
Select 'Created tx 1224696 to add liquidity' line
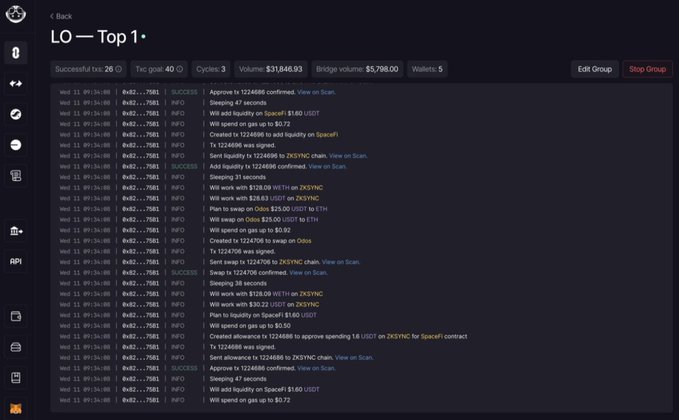(274, 135)
